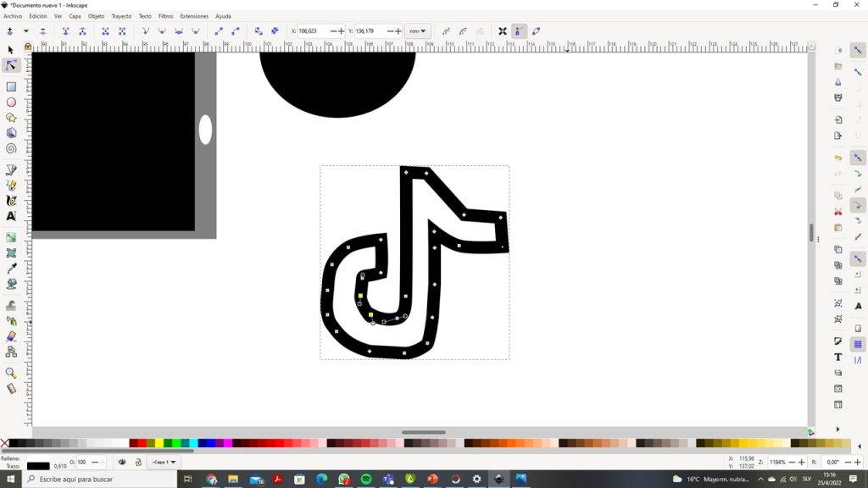Viewport: 868px width, 488px height.
Task: Click the Windows search box
Action: [x=100, y=480]
